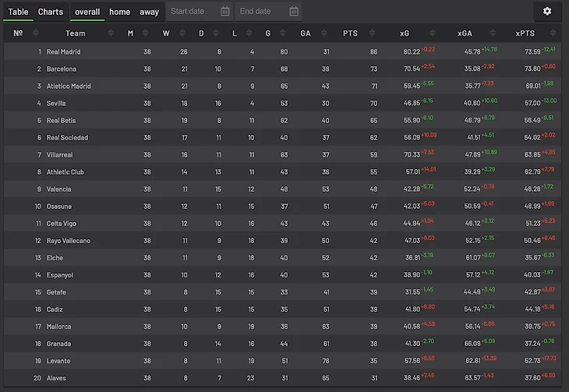Open the Start date calendar picker
Viewport: 569px width, 392px height.
(225, 12)
